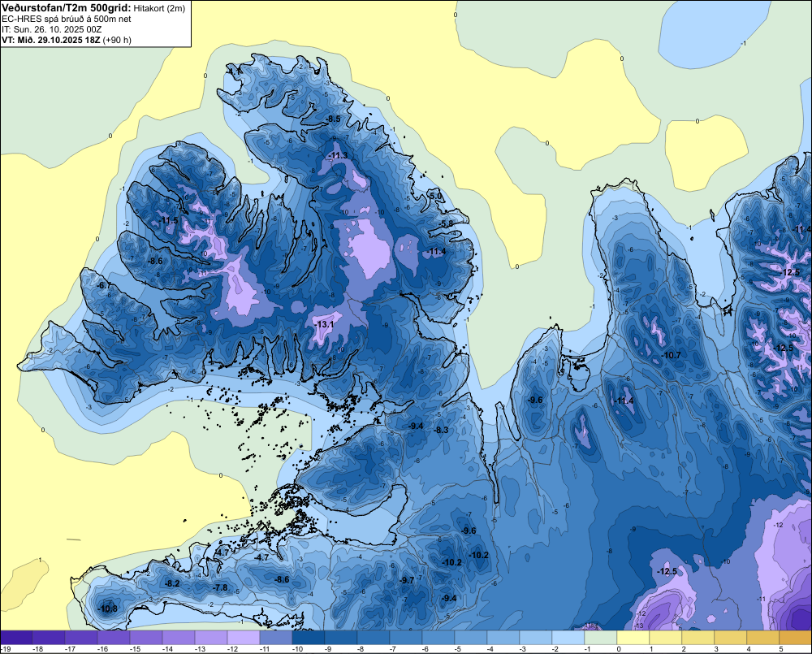Select the legend swatch between -10 and -9
Viewport: 812px width, 654px height.
[x=308, y=638]
